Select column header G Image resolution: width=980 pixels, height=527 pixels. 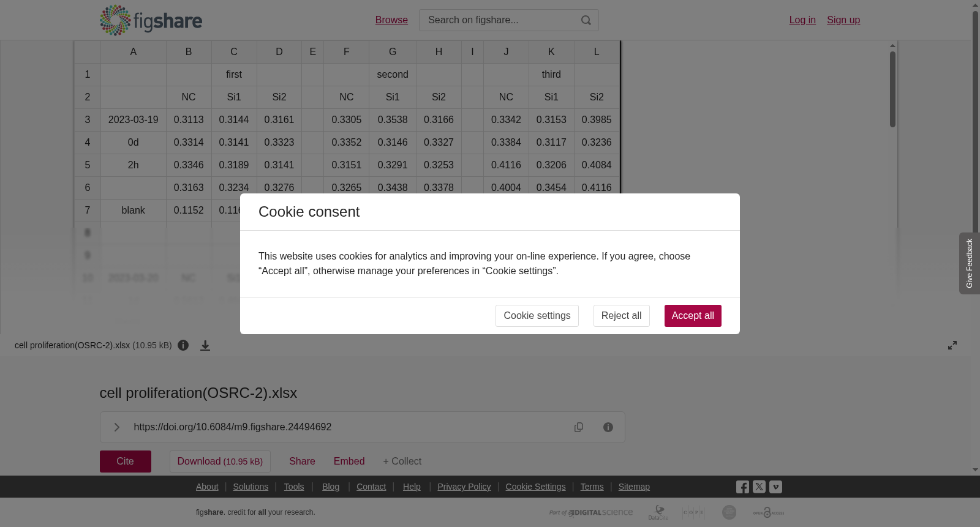coord(393,52)
